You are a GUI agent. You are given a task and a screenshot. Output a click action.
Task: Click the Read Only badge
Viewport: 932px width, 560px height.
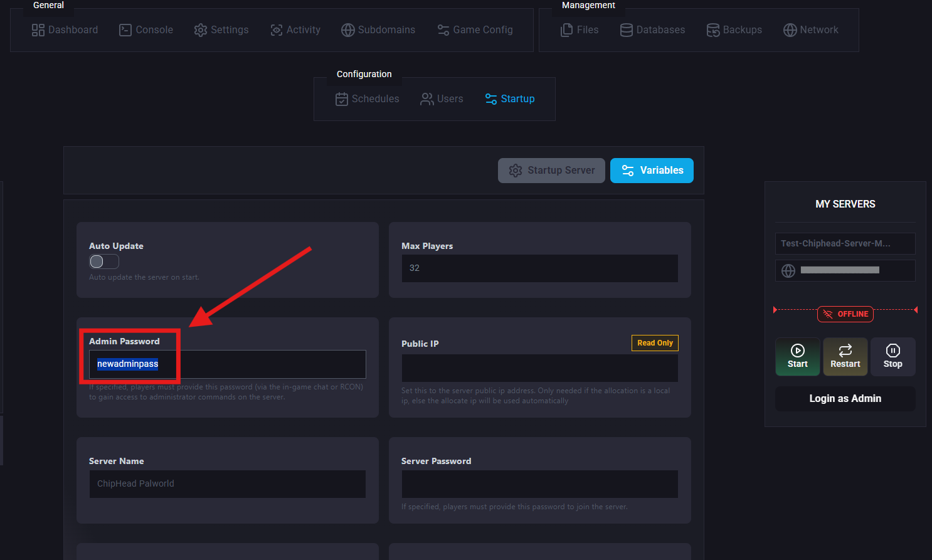(x=655, y=343)
